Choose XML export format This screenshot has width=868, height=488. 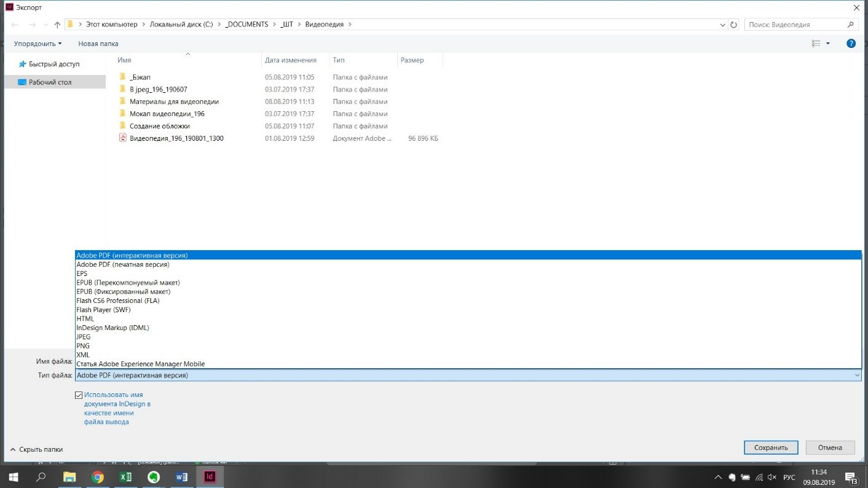pyautogui.click(x=468, y=355)
